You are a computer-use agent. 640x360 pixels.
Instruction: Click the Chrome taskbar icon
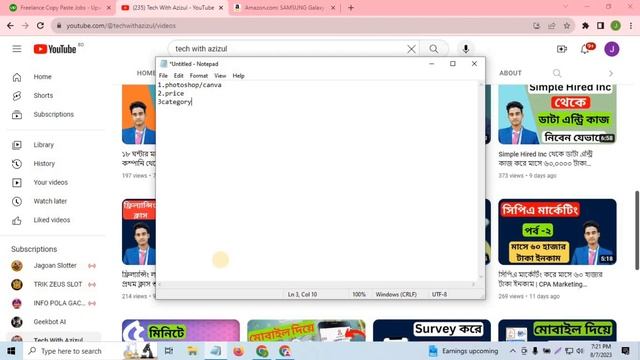coord(262,351)
